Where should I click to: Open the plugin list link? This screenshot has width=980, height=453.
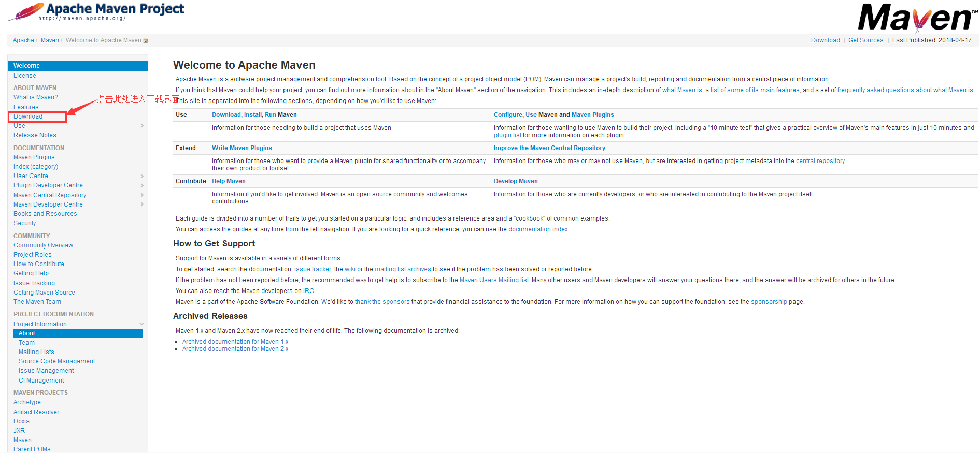click(x=507, y=135)
